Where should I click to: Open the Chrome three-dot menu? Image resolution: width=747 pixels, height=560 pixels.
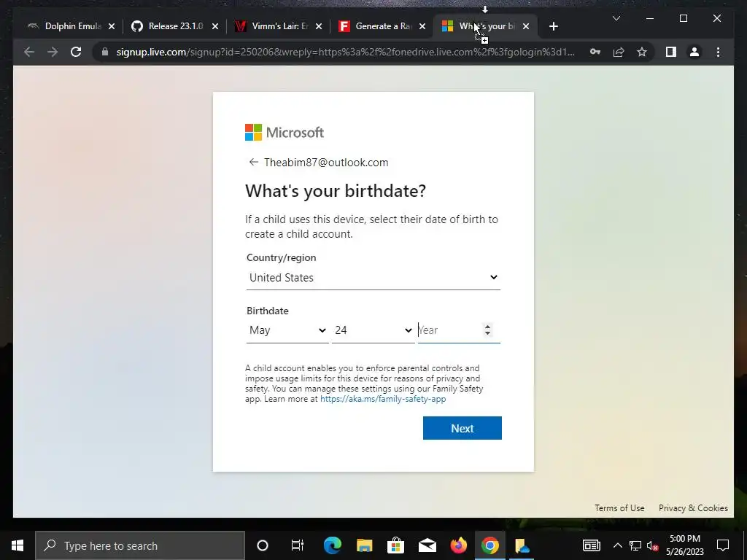[x=718, y=52]
